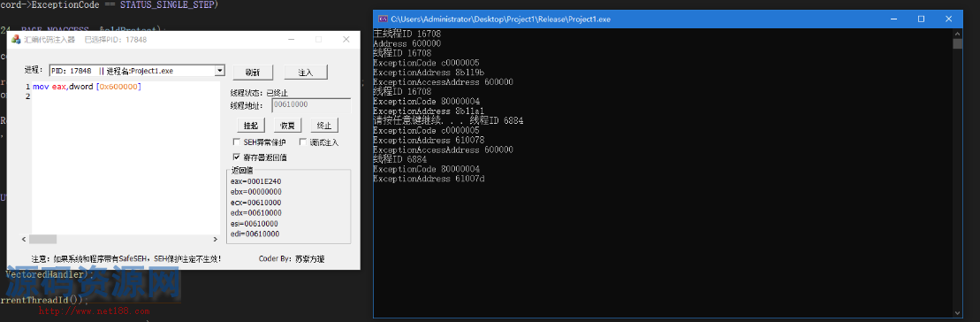The width and height of the screenshot is (980, 322).
Task: Click the ecx=00610000 return value
Action: point(255,203)
